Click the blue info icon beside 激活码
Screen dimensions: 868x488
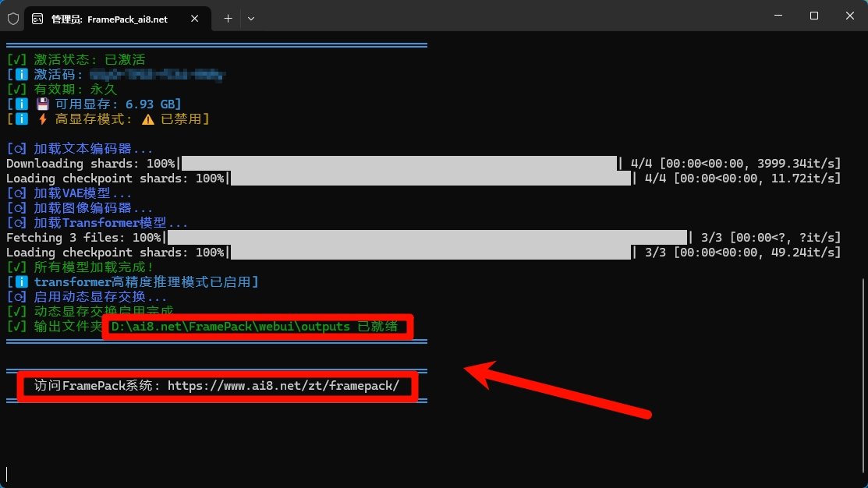pos(22,74)
